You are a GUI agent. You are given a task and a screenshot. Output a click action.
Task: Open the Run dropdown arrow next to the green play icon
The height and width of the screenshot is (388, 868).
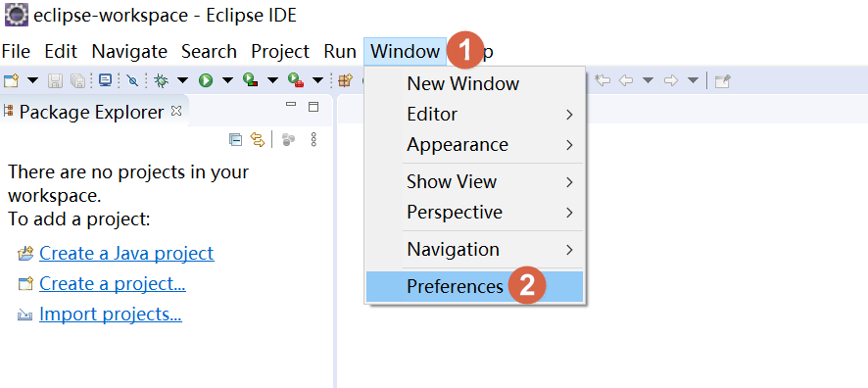click(227, 80)
